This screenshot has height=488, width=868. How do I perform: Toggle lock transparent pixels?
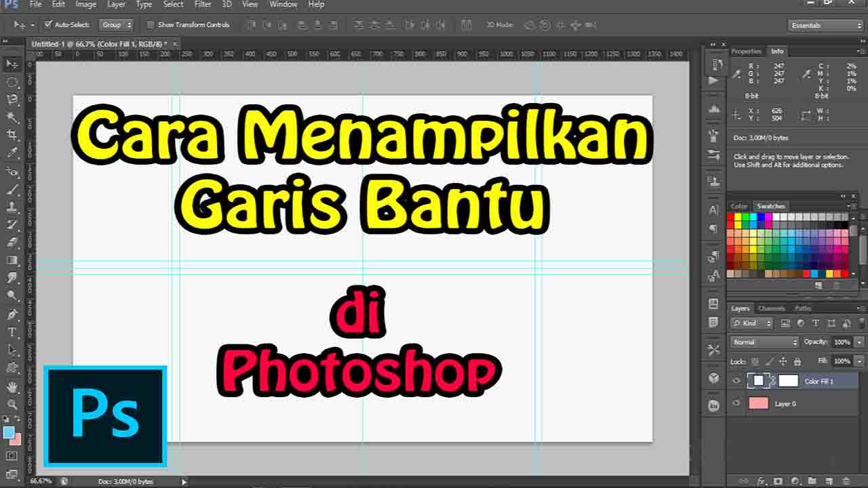(755, 361)
